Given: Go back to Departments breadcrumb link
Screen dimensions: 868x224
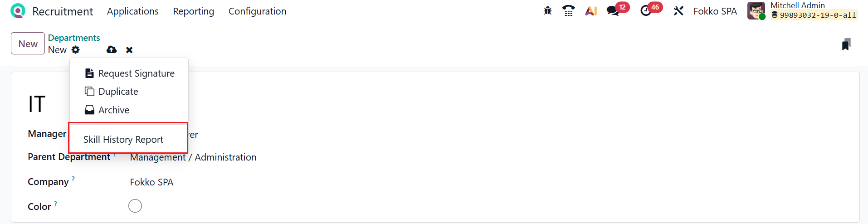Looking at the screenshot, I should [x=74, y=38].
